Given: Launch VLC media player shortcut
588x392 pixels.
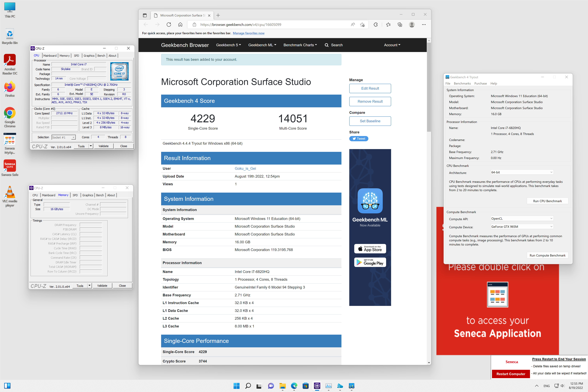Looking at the screenshot, I should click(x=10, y=197).
